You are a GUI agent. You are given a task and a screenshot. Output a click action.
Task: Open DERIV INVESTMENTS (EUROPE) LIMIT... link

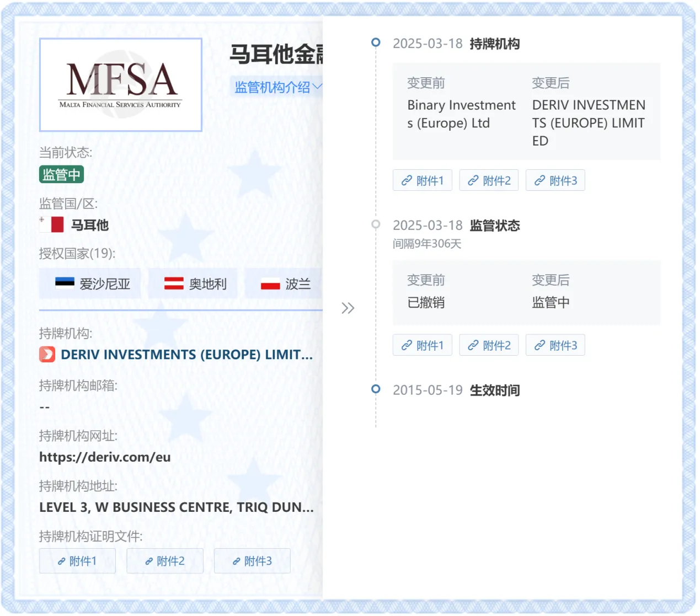(x=186, y=355)
